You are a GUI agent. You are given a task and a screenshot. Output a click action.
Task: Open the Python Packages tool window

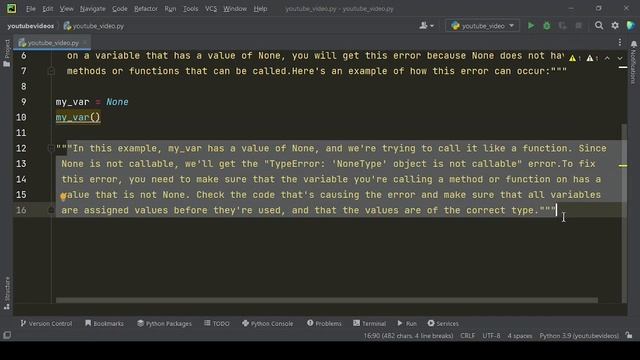click(x=164, y=323)
